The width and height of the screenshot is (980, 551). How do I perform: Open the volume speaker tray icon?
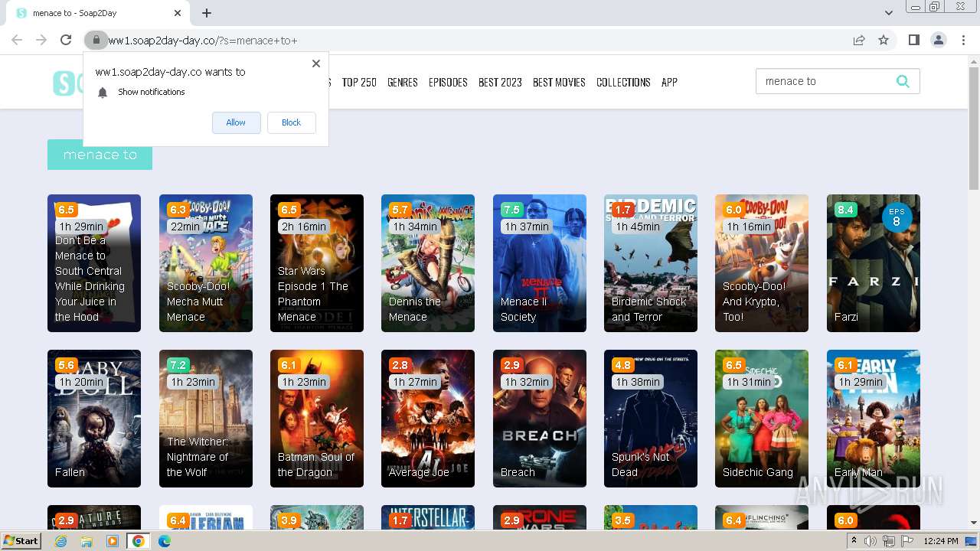tap(871, 541)
